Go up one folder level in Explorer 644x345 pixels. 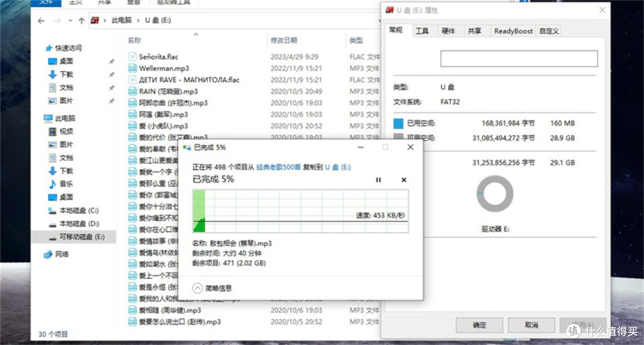[x=81, y=20]
